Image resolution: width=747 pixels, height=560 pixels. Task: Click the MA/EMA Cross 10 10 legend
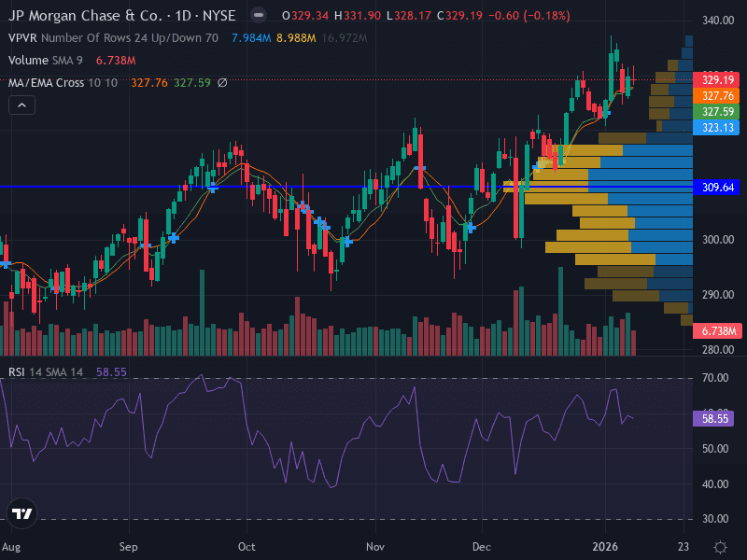pyautogui.click(x=63, y=83)
